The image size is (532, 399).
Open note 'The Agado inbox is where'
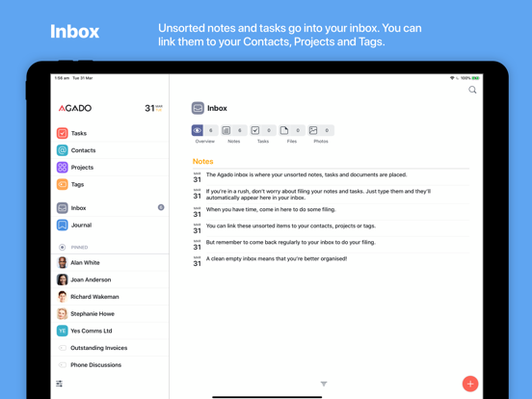click(331, 177)
